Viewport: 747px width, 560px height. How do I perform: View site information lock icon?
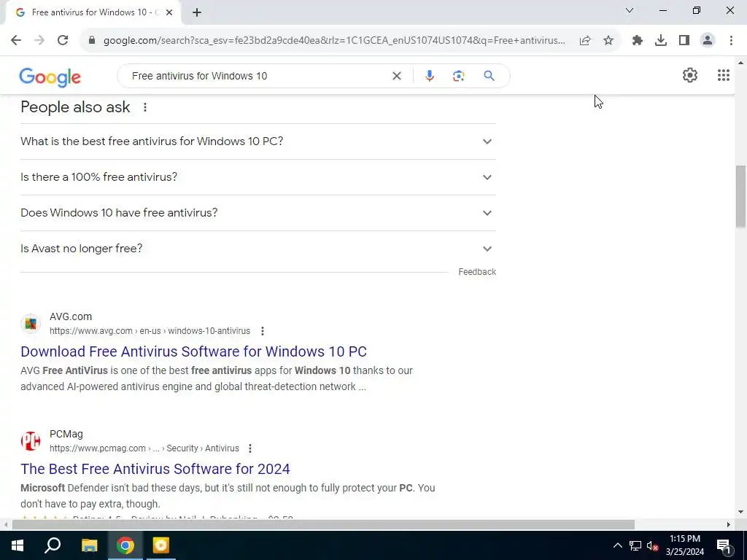[x=92, y=41]
